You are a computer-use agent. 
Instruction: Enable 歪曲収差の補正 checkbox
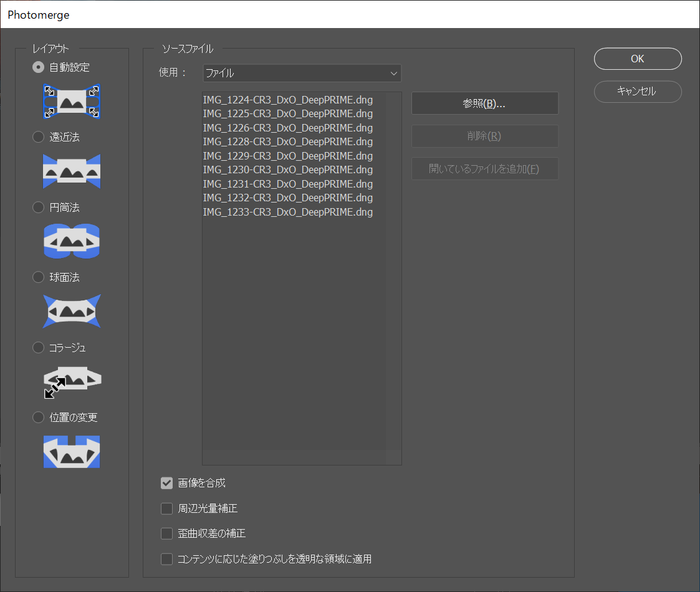(166, 533)
